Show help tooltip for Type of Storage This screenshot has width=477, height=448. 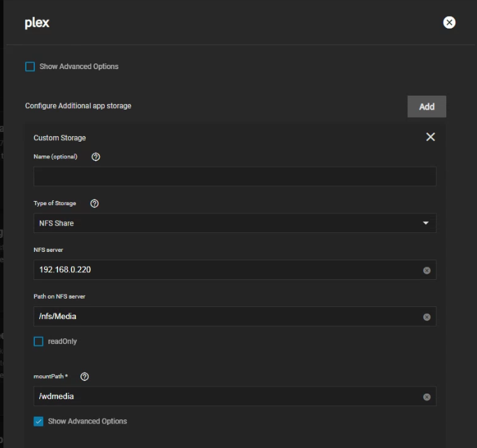point(94,204)
